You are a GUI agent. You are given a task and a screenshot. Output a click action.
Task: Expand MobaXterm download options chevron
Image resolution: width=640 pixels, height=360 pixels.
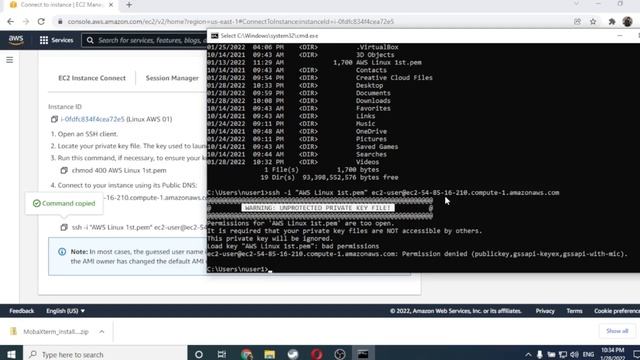(x=102, y=331)
